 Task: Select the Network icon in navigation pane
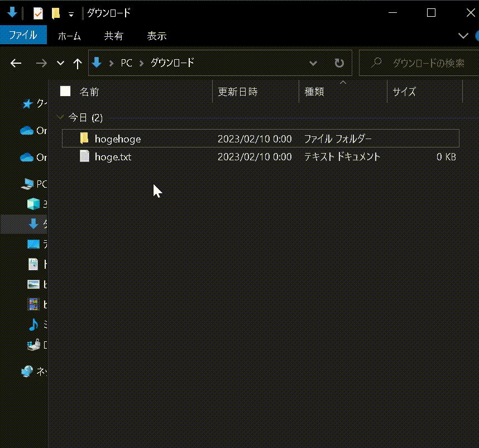pos(27,371)
